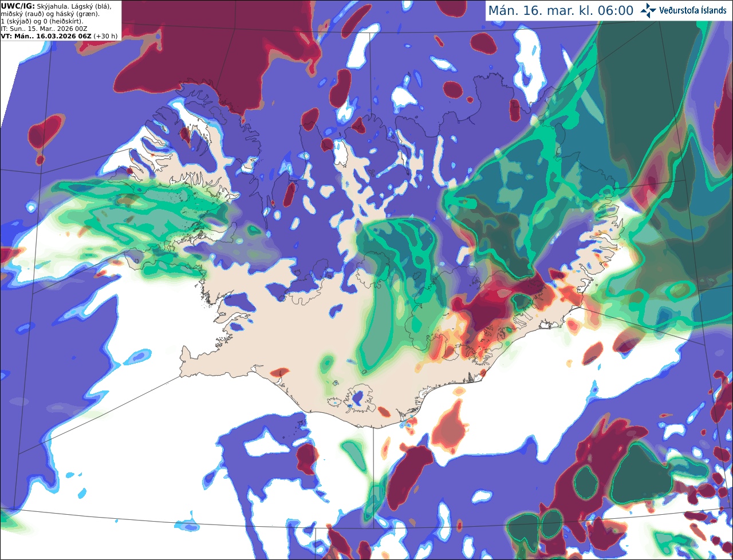The width and height of the screenshot is (733, 560).
Task: Click the "UWC/IG:" model label
Action: pos(18,6)
